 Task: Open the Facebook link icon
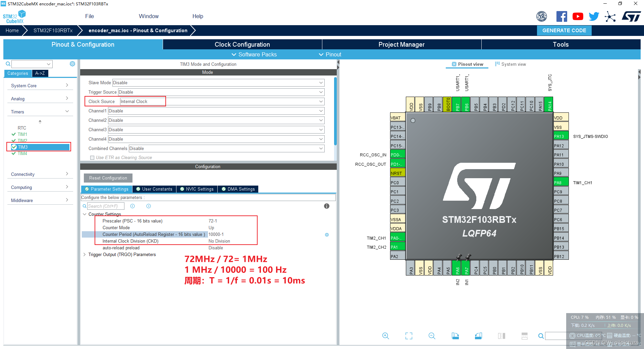point(562,16)
